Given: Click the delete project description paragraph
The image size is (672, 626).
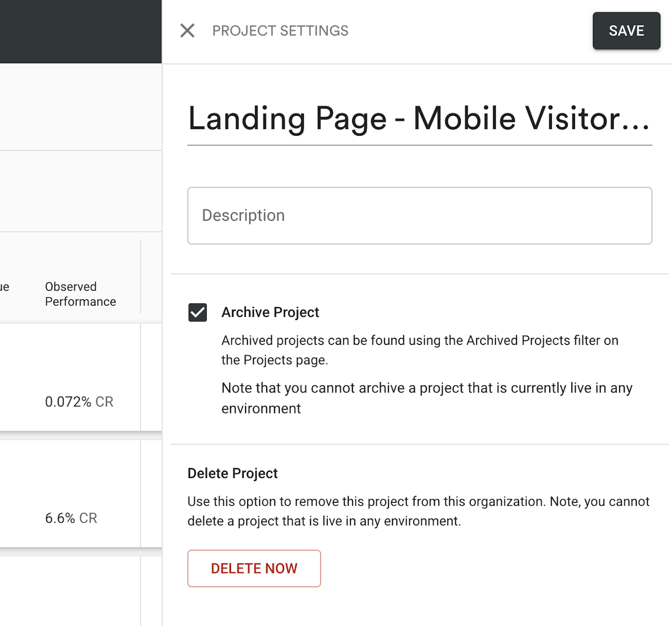Looking at the screenshot, I should tap(418, 511).
